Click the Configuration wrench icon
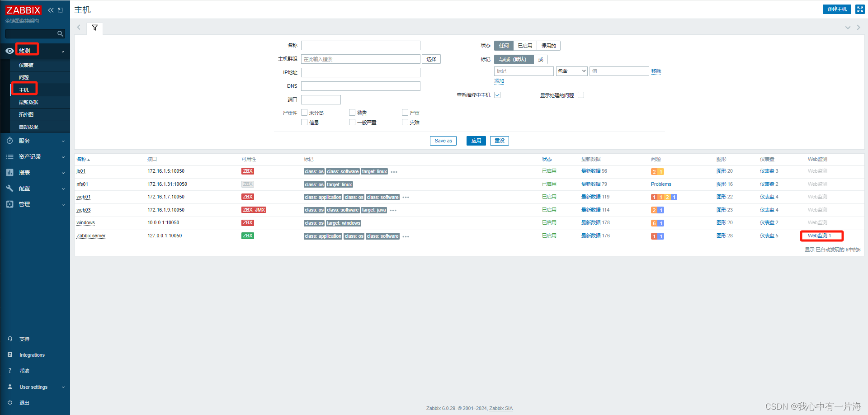The image size is (868, 415). pos(9,188)
